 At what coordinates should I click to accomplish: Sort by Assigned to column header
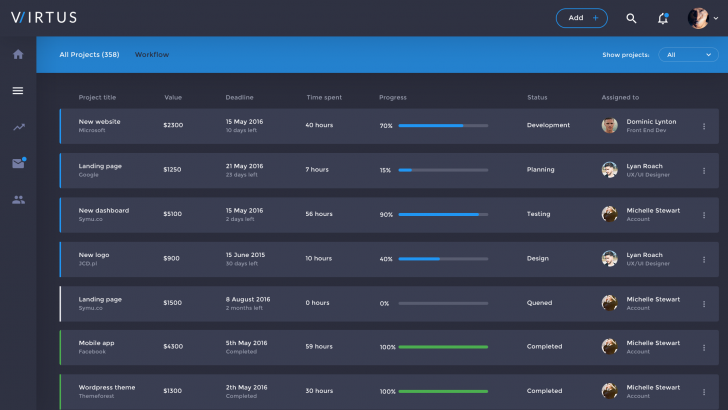(620, 98)
